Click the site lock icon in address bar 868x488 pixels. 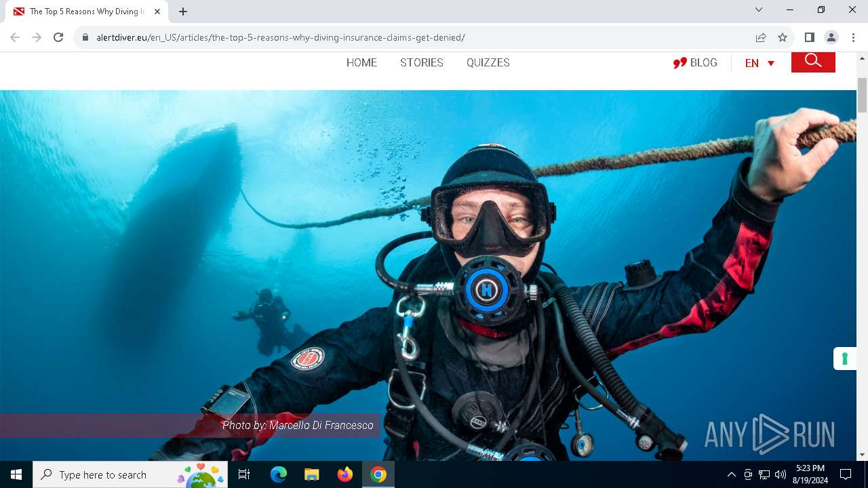85,38
